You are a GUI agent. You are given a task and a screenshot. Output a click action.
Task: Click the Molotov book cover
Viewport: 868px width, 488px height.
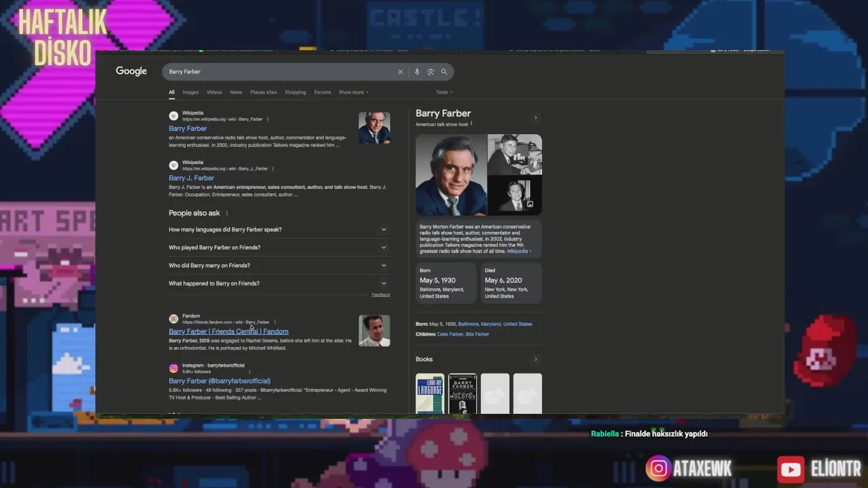coord(462,393)
